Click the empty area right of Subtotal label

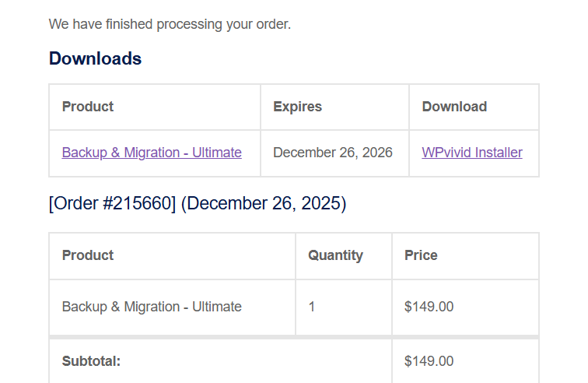(257, 361)
